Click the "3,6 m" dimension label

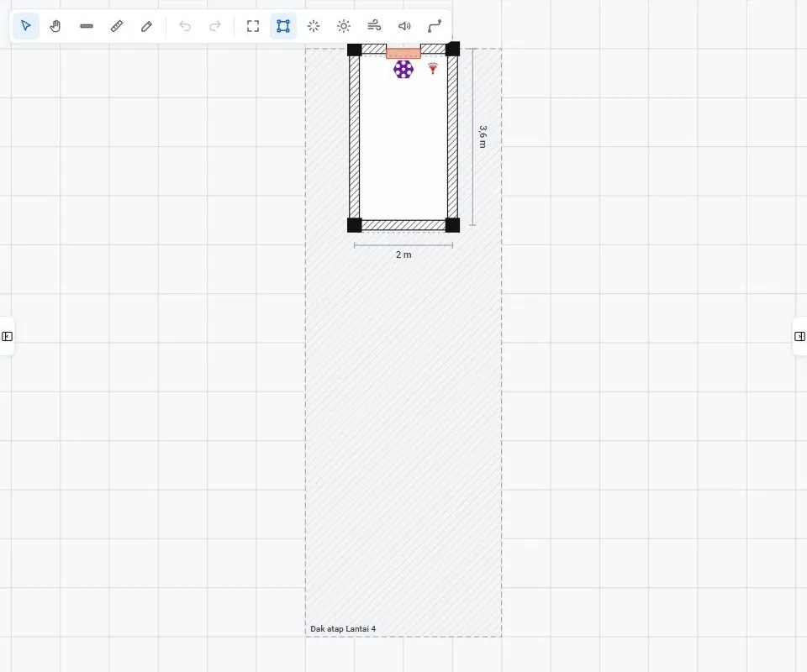[483, 136]
